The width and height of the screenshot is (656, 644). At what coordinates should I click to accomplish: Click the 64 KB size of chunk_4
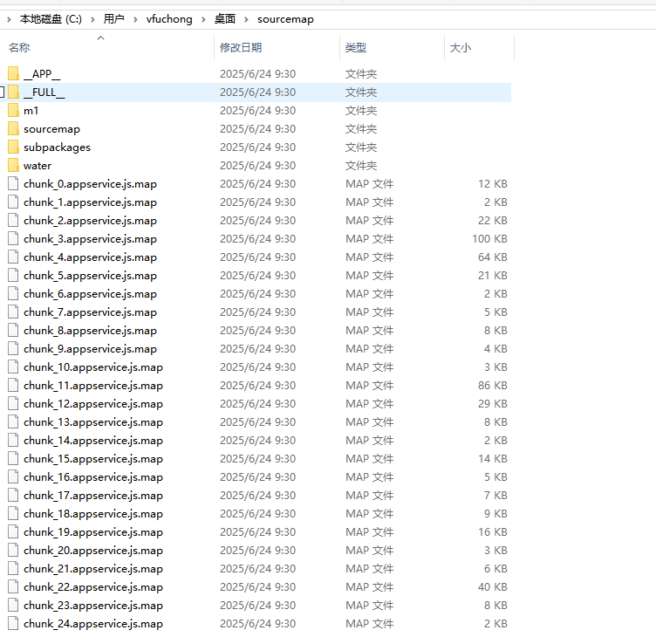[493, 257]
